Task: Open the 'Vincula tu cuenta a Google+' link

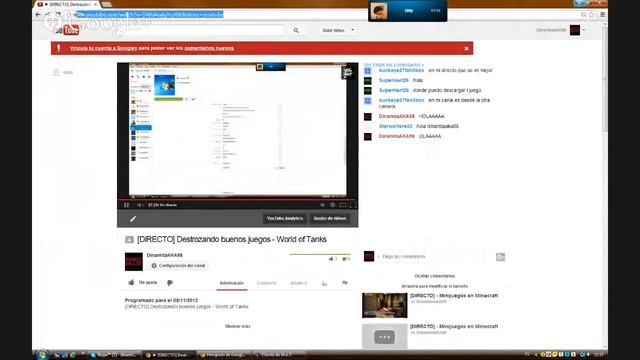Action: tap(103, 48)
